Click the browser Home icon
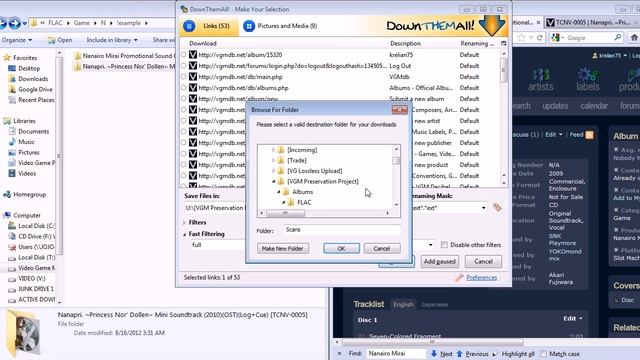This screenshot has height=360, width=640. tap(634, 38)
